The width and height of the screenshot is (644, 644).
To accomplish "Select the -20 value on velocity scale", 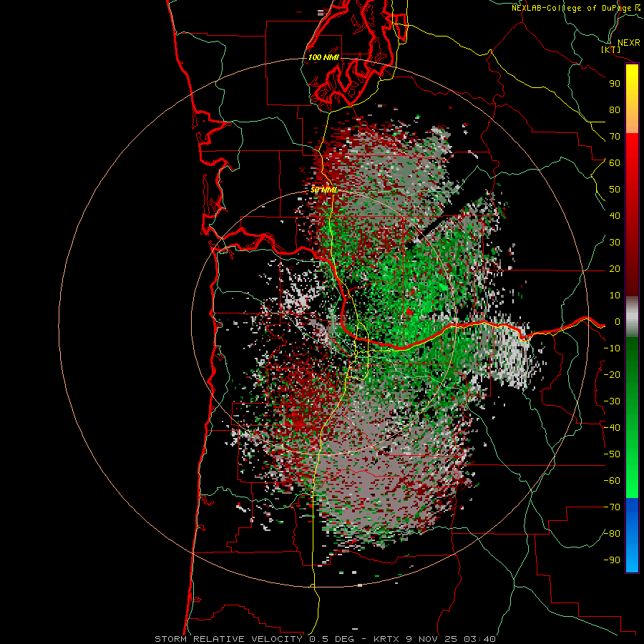I will tap(612, 375).
